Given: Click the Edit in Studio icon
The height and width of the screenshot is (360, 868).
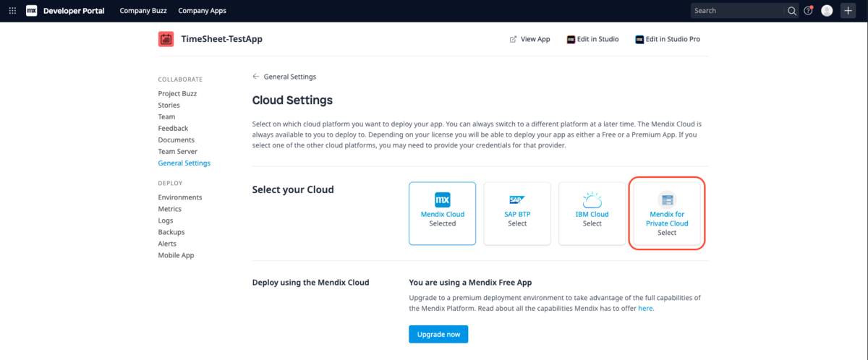Looking at the screenshot, I should click(571, 39).
